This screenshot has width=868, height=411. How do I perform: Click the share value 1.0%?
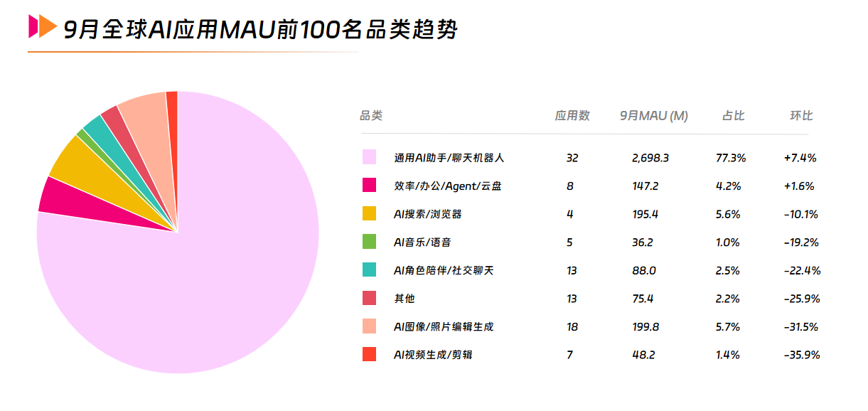[x=727, y=242]
